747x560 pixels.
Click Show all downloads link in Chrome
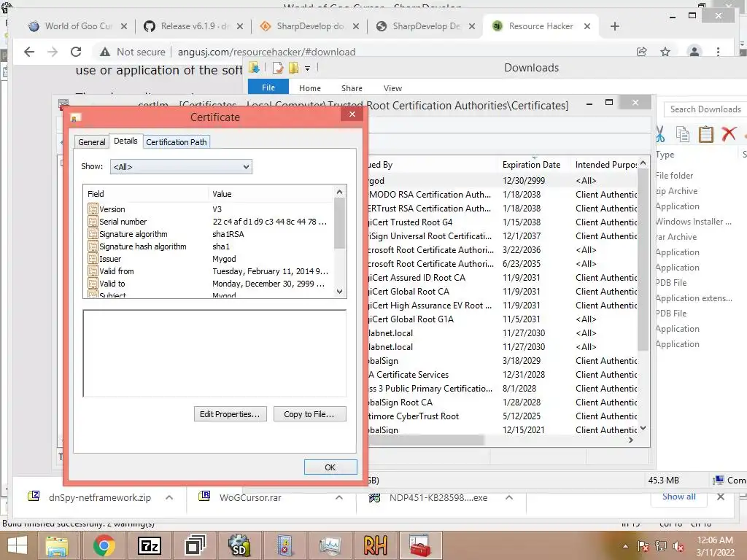tap(678, 497)
